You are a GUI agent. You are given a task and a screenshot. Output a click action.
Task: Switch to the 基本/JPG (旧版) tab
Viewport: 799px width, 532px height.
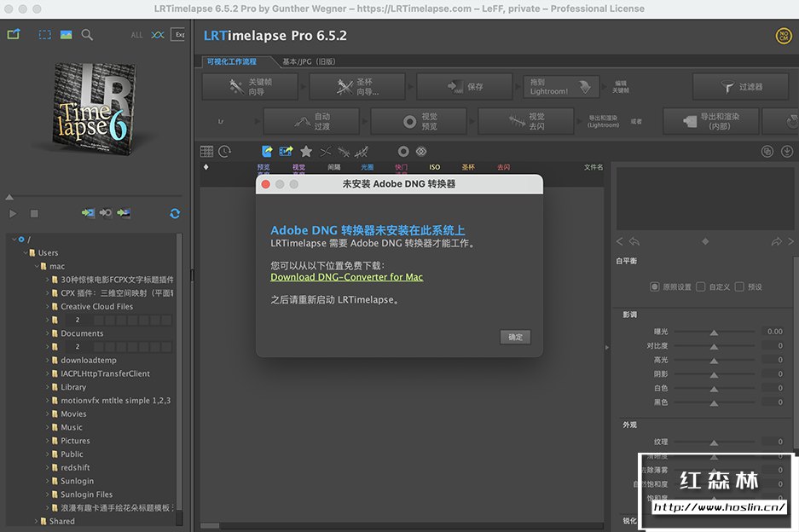tap(309, 61)
